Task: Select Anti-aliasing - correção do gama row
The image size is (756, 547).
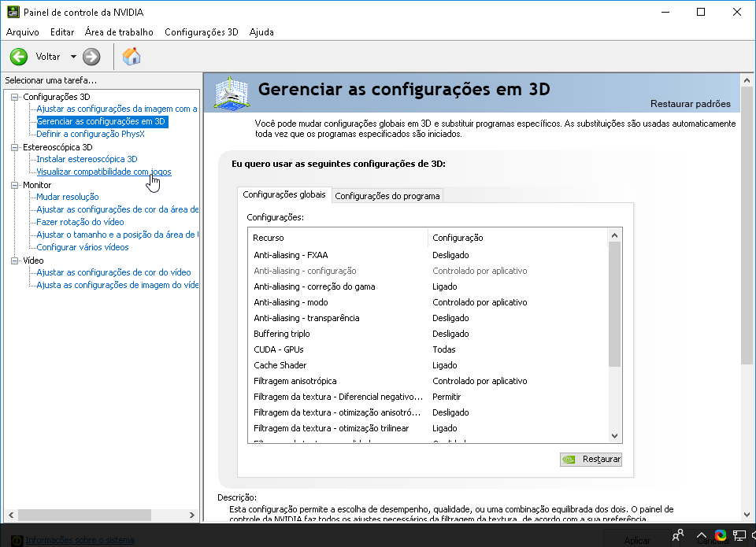Action: tap(428, 286)
